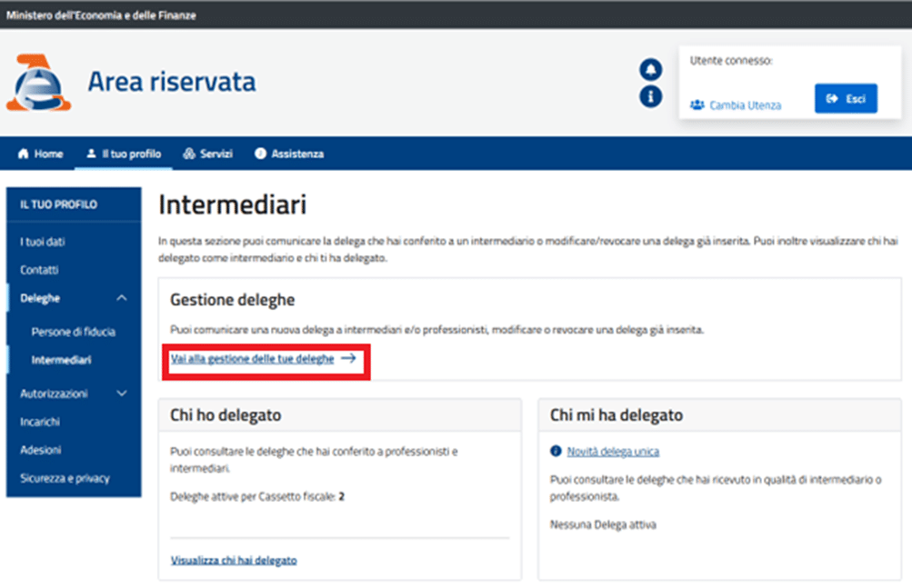Select Sicurezza e privacy sidebar item

tap(65, 478)
